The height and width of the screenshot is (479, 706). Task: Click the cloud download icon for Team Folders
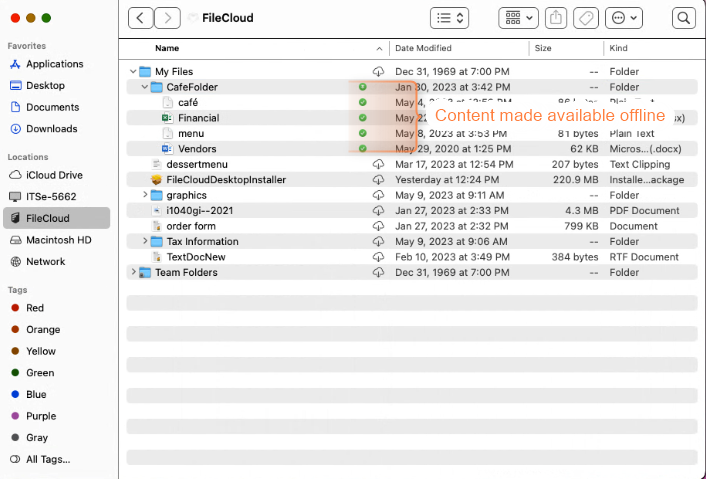(x=378, y=272)
